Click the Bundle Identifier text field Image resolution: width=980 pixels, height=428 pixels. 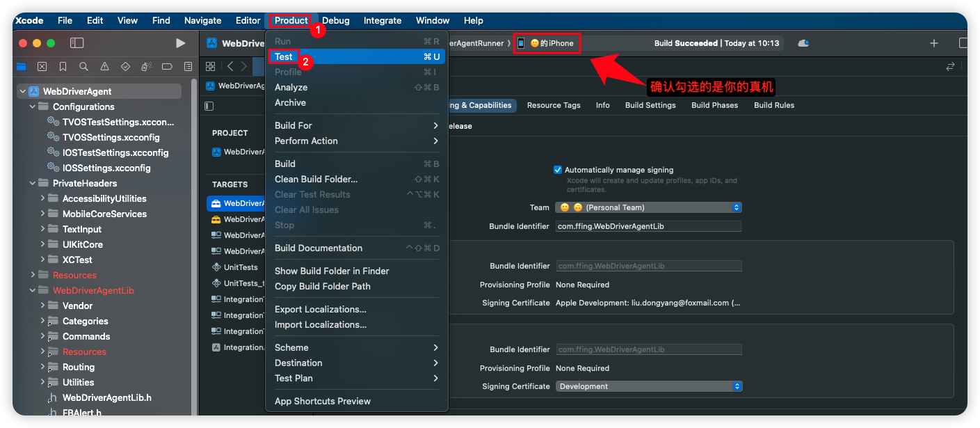tap(648, 226)
